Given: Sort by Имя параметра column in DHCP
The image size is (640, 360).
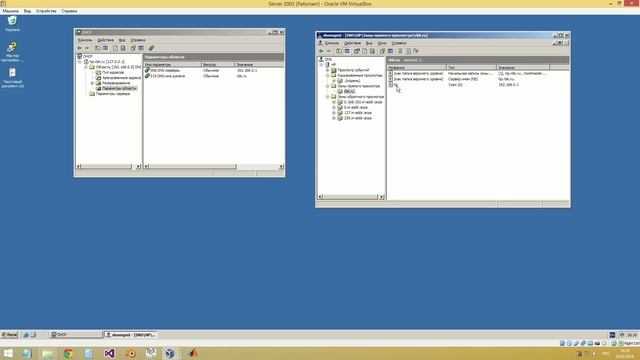Looking at the screenshot, I should [172, 64].
